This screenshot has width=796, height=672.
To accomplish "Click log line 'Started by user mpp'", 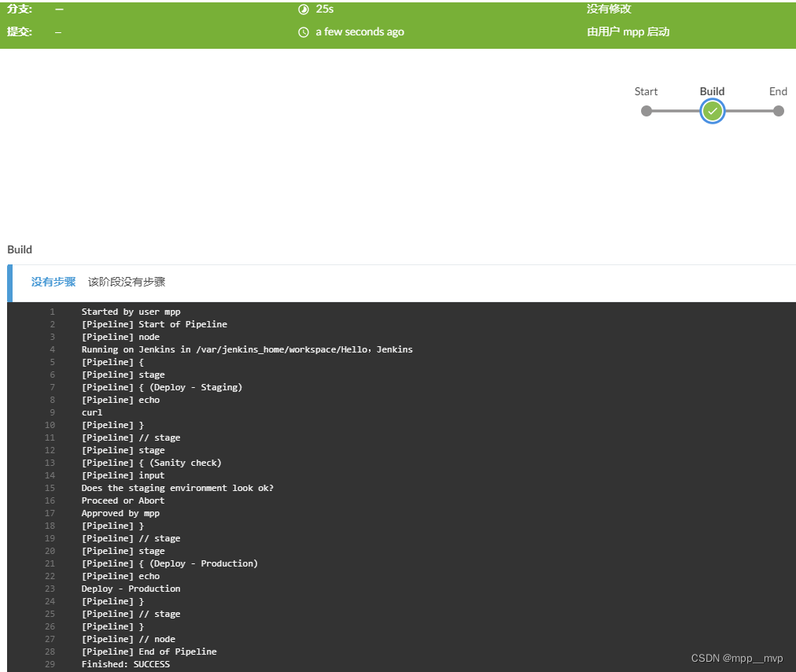I will (131, 312).
